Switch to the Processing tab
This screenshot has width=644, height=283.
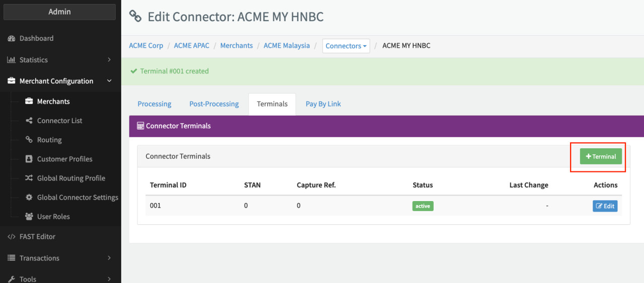(x=154, y=104)
